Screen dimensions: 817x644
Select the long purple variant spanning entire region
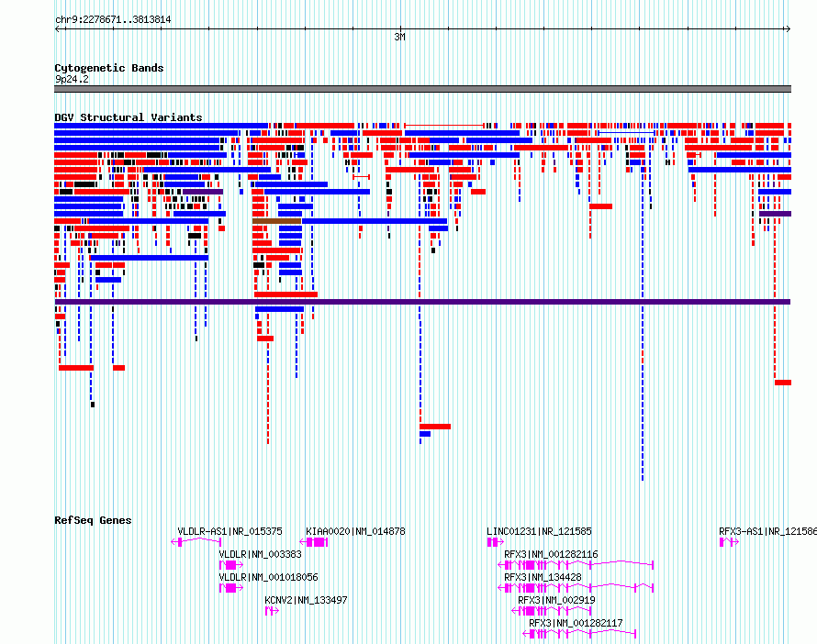click(422, 302)
